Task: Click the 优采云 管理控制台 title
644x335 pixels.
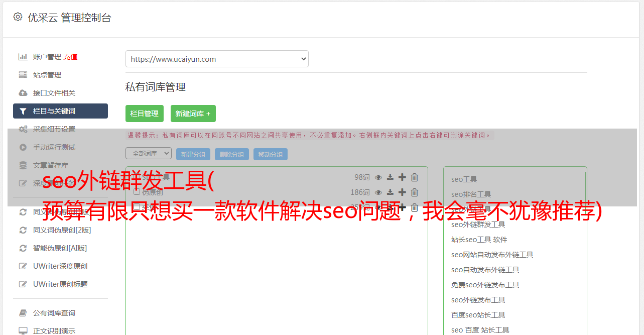Action: tap(69, 18)
